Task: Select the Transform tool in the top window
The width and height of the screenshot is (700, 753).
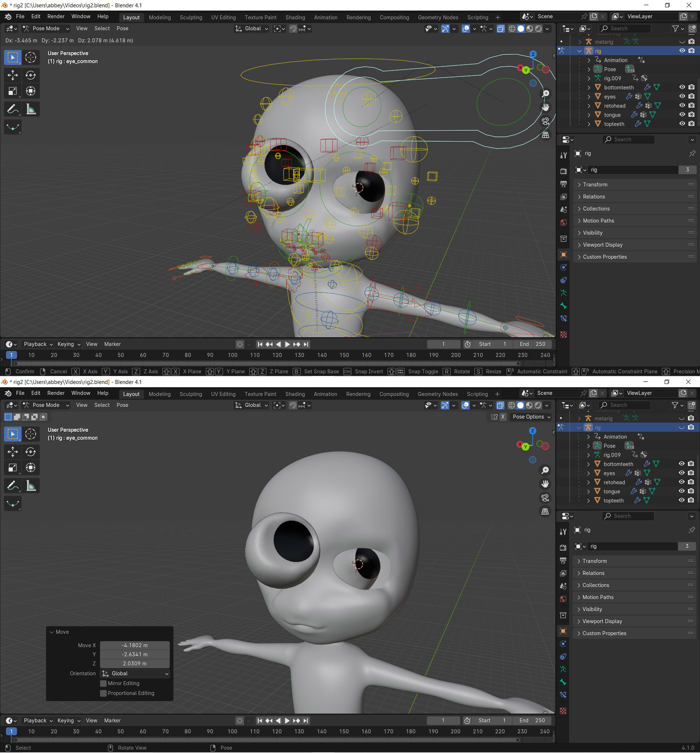Action: click(31, 91)
